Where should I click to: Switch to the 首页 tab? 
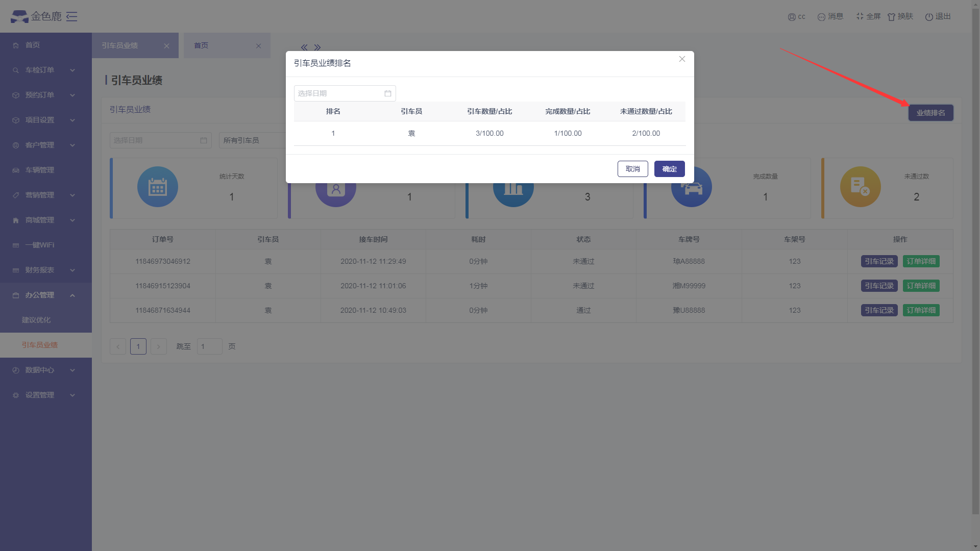pos(202,45)
